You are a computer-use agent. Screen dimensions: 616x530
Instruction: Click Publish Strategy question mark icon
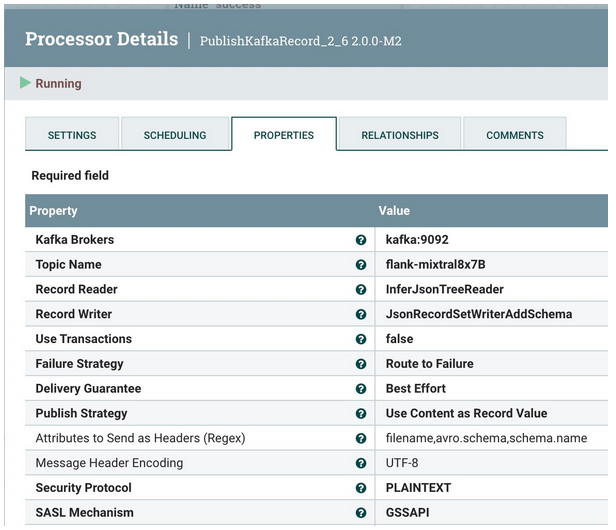361,413
